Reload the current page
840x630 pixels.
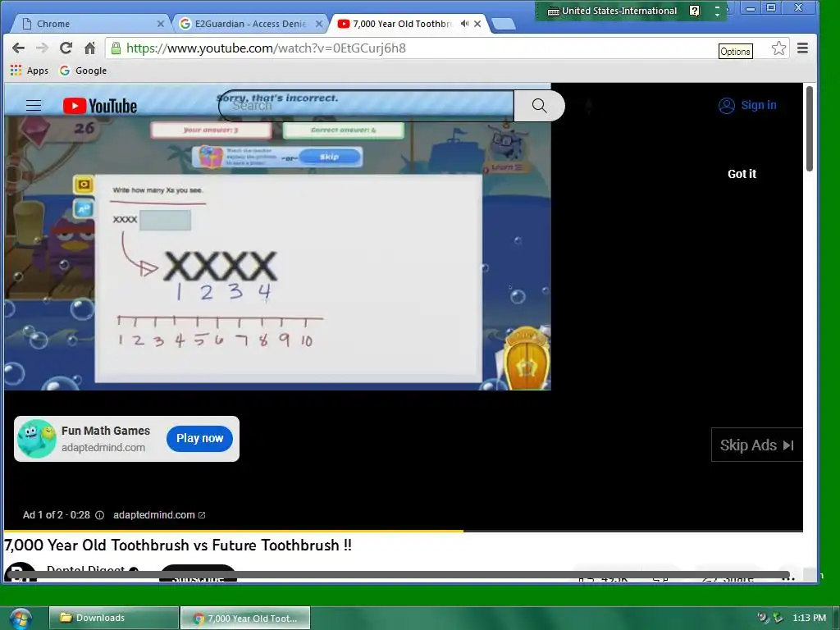66,48
